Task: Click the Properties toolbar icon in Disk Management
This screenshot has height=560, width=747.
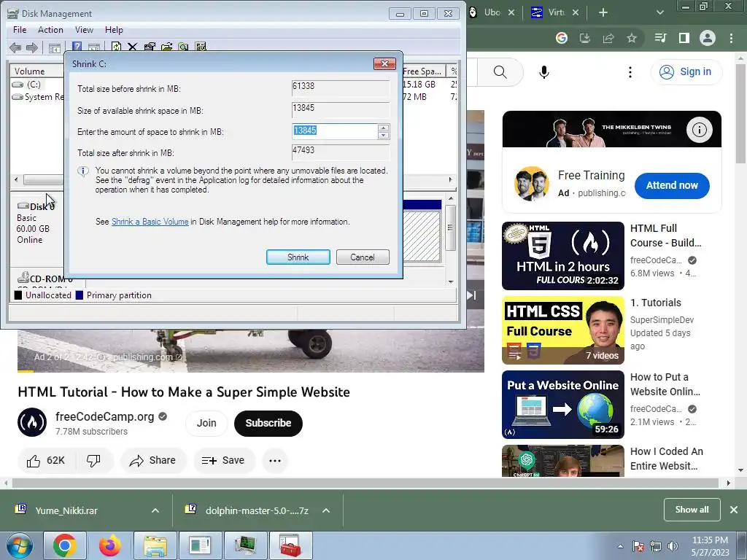Action: pos(150,47)
